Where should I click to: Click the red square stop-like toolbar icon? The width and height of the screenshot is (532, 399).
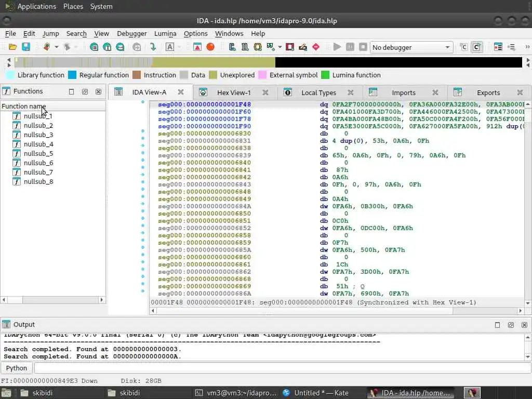point(290,47)
